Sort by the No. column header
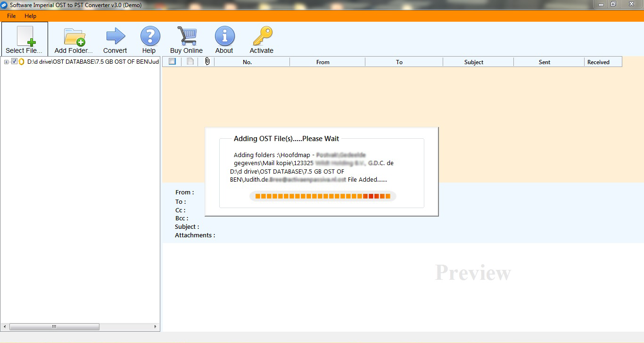 tap(252, 62)
